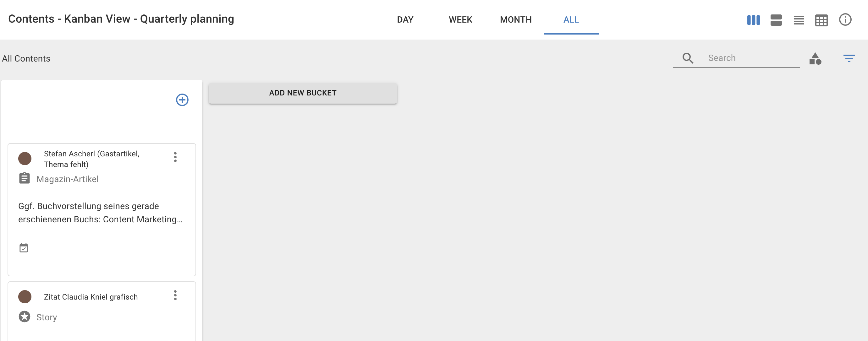
Task: Select the MONTH tab
Action: coord(515,19)
